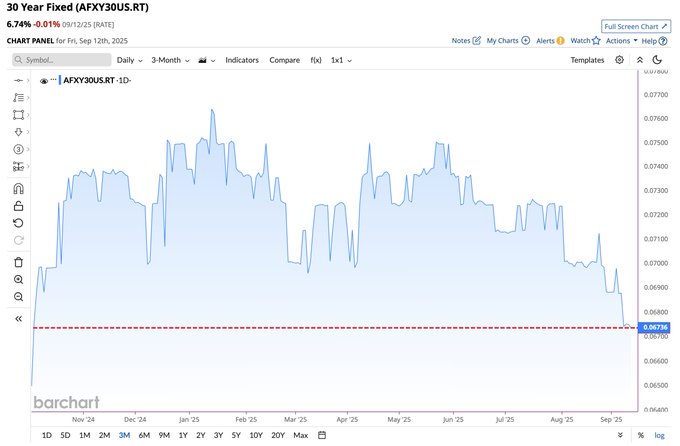Open Notes editor link

466,40
